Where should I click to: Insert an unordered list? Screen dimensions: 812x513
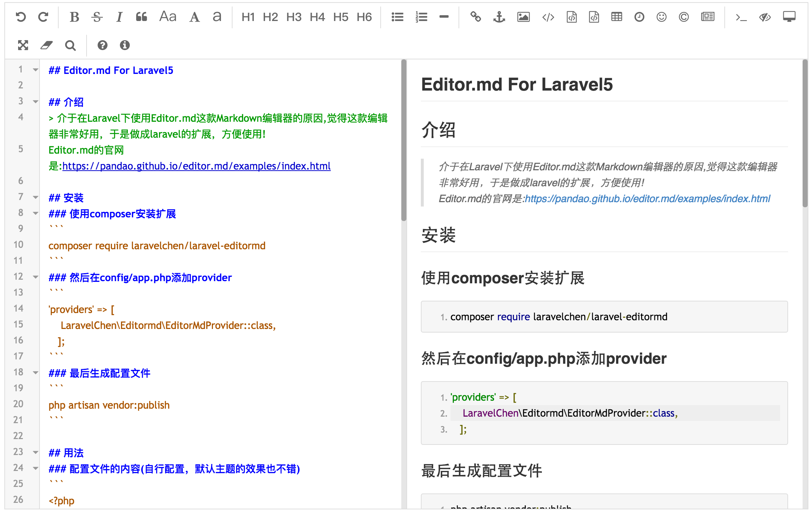point(397,17)
